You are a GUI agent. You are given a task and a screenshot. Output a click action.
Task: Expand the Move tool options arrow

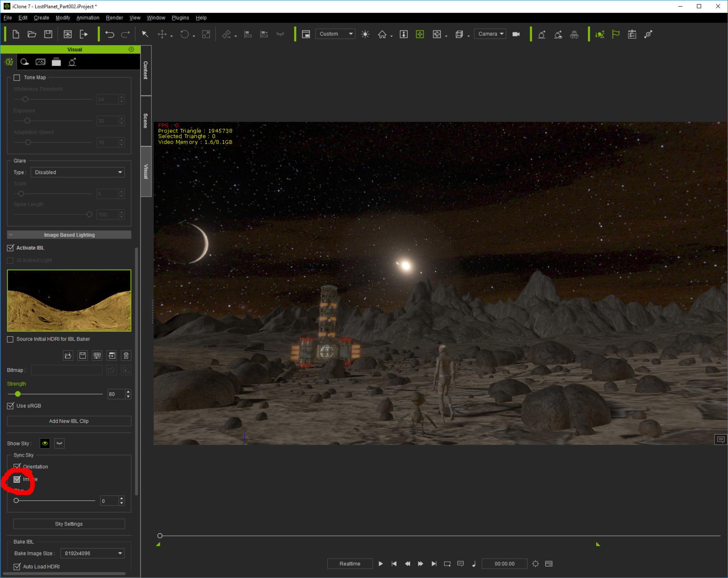[x=171, y=36]
